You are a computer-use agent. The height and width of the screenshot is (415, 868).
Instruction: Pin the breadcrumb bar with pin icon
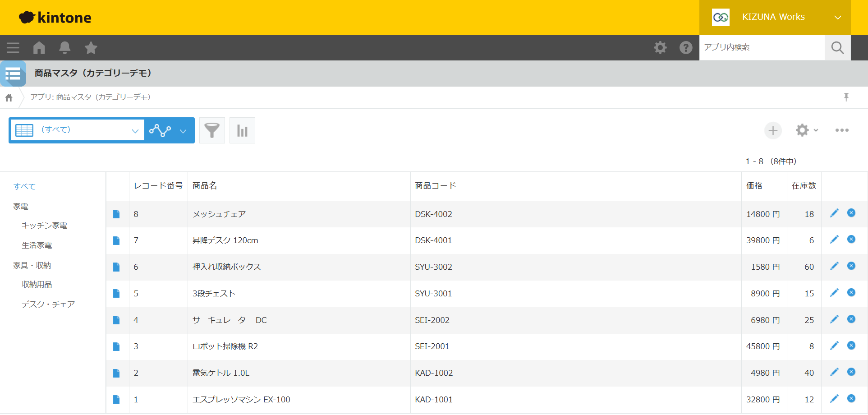click(x=846, y=97)
